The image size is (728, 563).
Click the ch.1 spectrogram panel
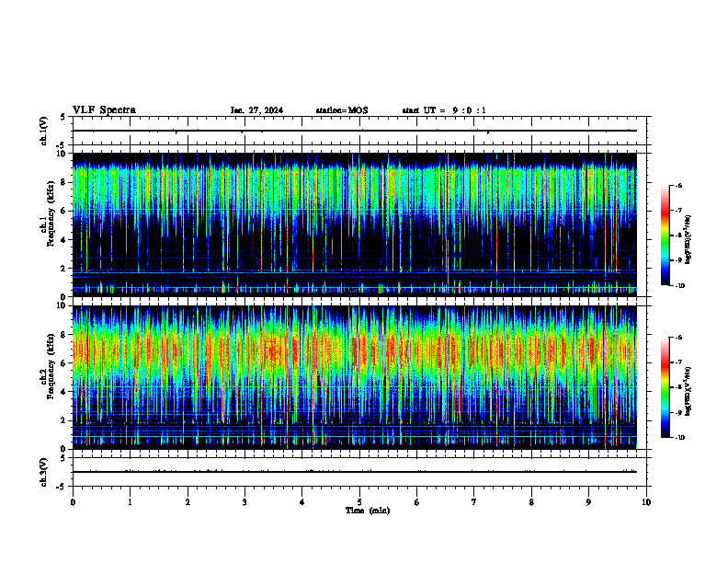tap(354, 224)
